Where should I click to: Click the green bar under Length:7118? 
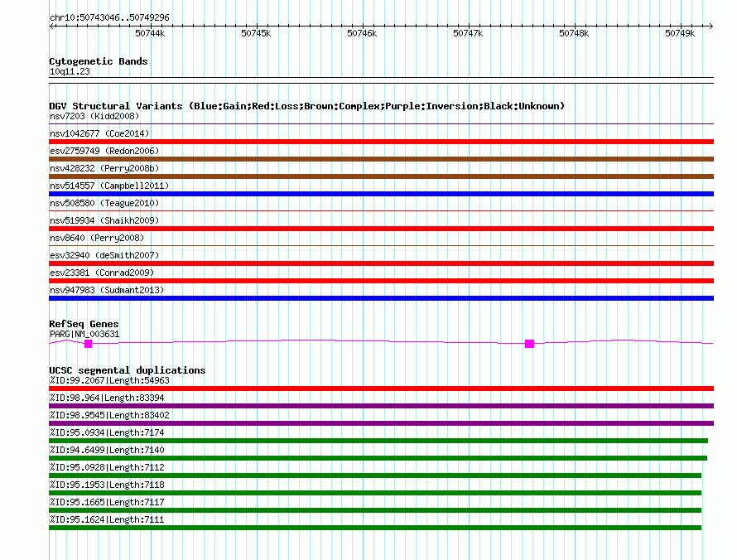click(375, 493)
